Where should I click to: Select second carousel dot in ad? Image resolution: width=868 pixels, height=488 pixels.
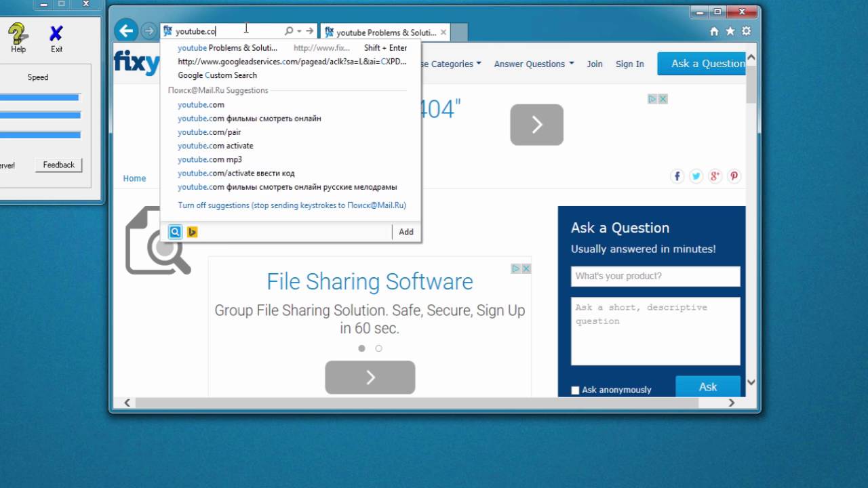(378, 348)
